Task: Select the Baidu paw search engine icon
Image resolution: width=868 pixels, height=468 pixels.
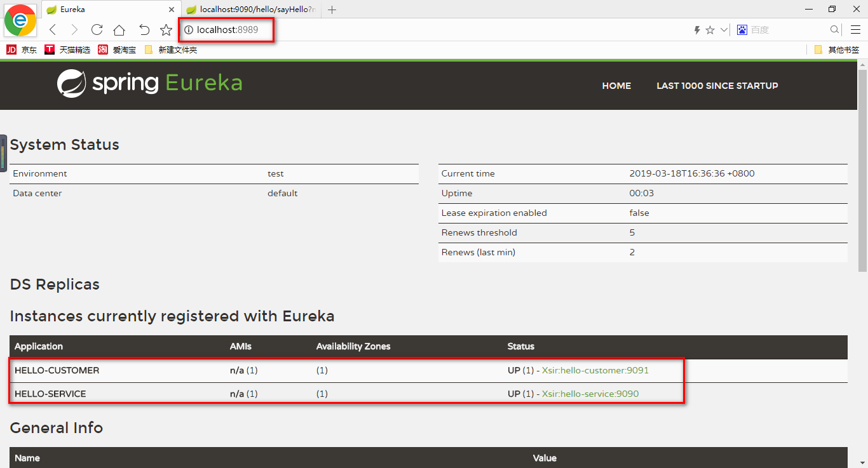Action: (742, 30)
